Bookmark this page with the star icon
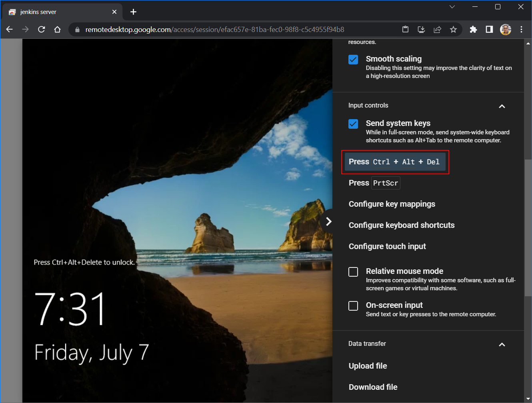Viewport: 532px width, 403px height. tap(453, 29)
